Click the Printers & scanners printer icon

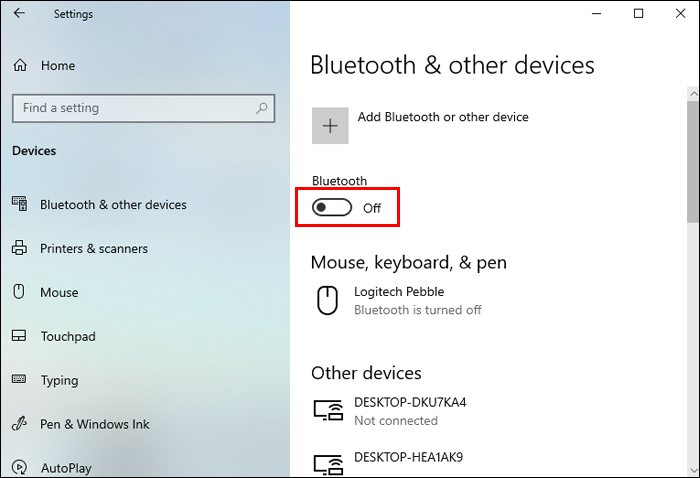(x=19, y=248)
